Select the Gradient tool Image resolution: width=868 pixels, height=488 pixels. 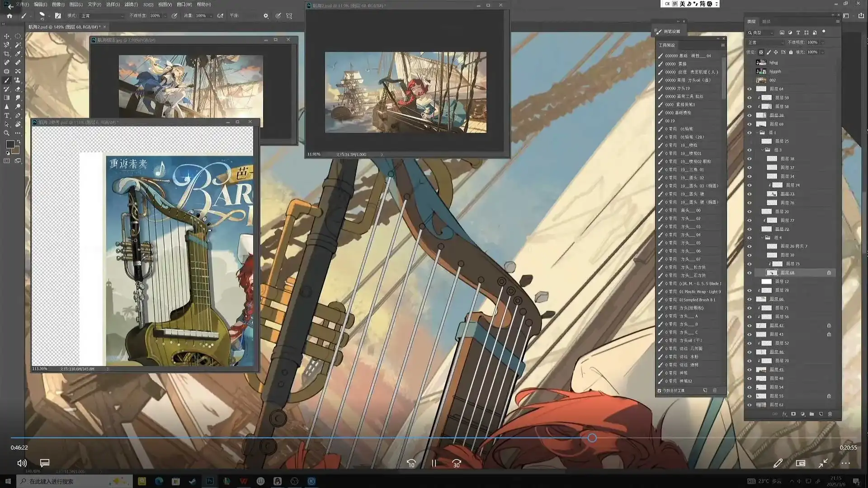coord(7,98)
